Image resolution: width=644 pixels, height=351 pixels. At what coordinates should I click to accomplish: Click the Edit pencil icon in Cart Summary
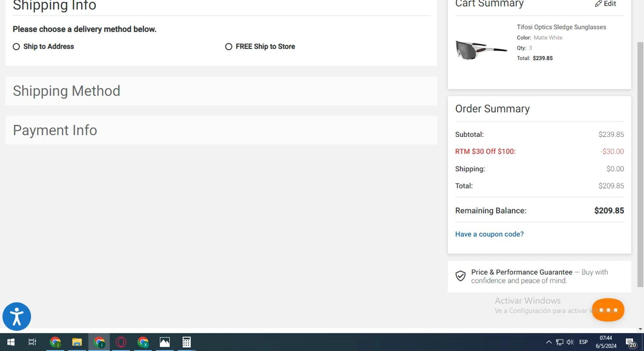pyautogui.click(x=598, y=4)
